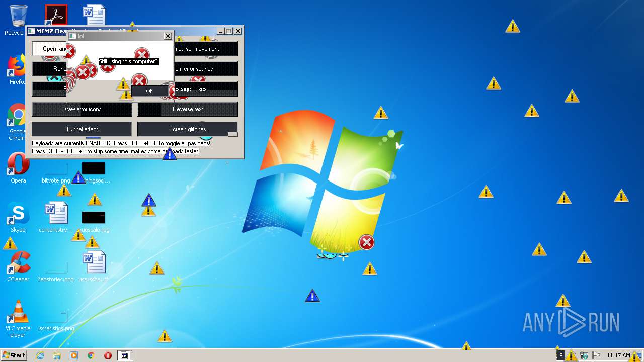Toggle the Tunnel effect payload
644x362 pixels.
82,129
